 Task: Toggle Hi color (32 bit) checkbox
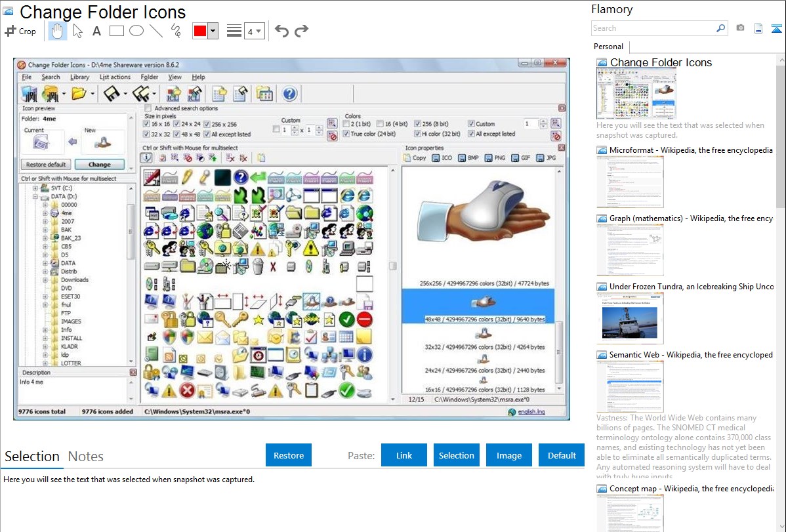(417, 134)
